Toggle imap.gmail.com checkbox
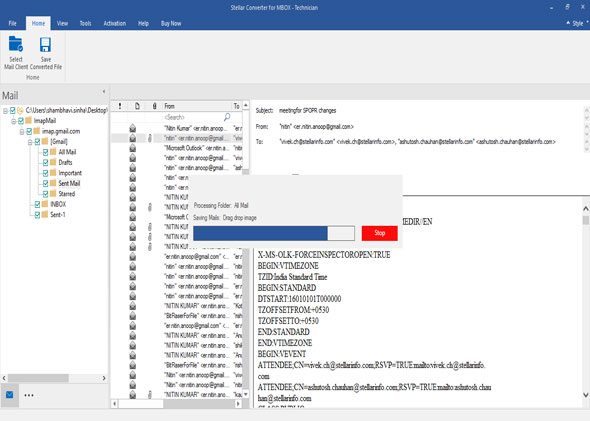Image resolution: width=590 pixels, height=421 pixels. point(29,131)
